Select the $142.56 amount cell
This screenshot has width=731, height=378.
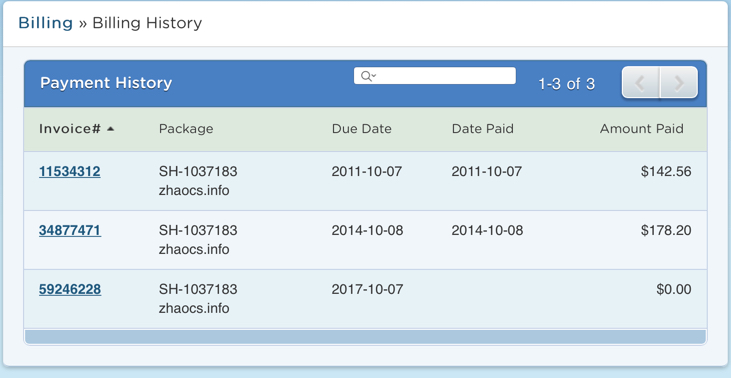666,172
